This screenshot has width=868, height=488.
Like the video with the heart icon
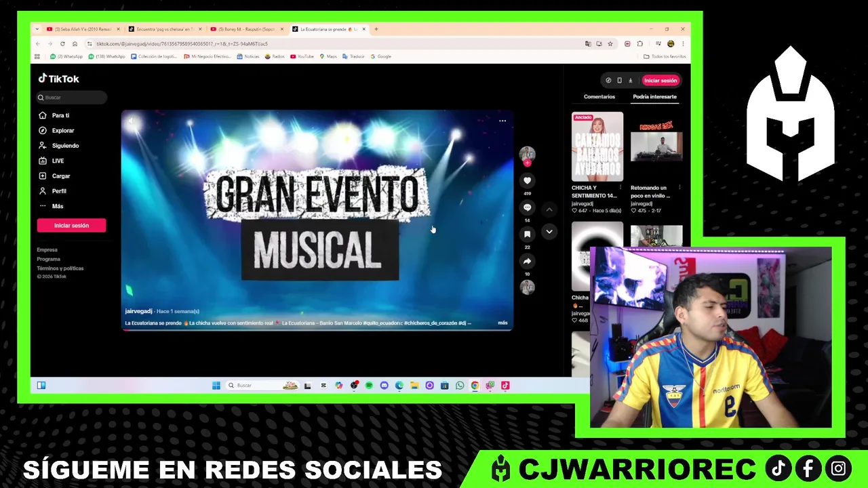[527, 180]
